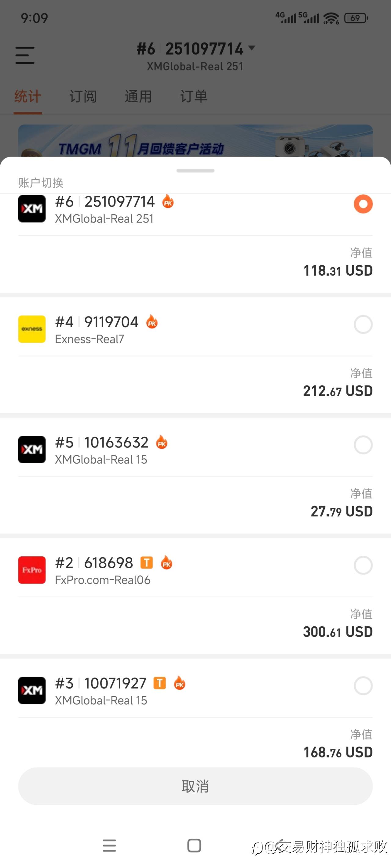Tap the PK flame badge on account 10163632
The width and height of the screenshot is (391, 868).
pos(162,442)
